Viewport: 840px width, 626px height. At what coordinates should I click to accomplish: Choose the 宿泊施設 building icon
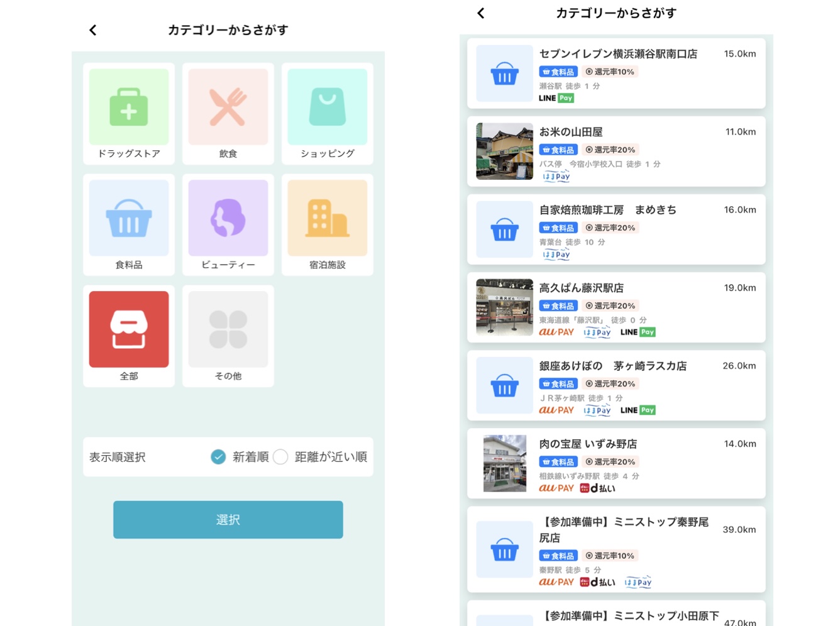point(328,218)
